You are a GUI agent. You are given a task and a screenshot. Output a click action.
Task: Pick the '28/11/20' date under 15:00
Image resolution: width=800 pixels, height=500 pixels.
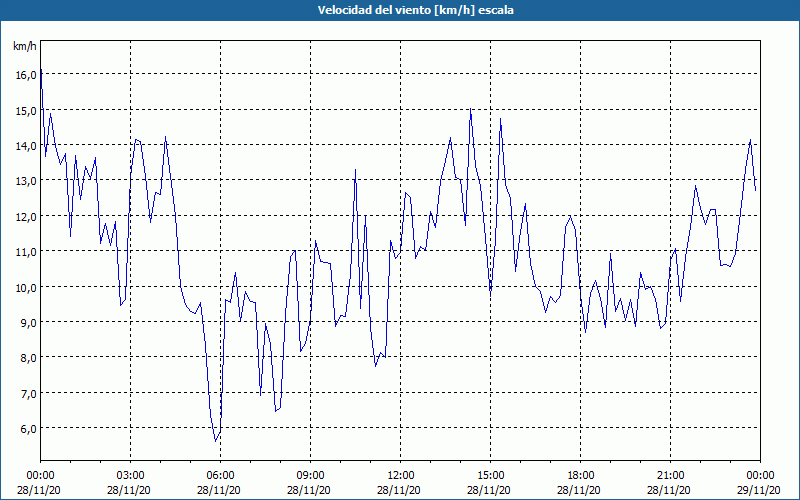coord(489,490)
